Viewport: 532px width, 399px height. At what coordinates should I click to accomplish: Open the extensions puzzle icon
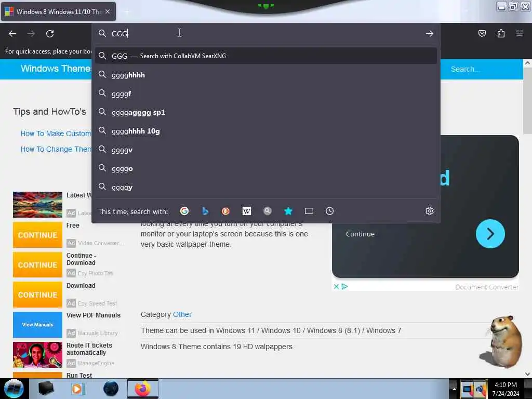click(501, 33)
